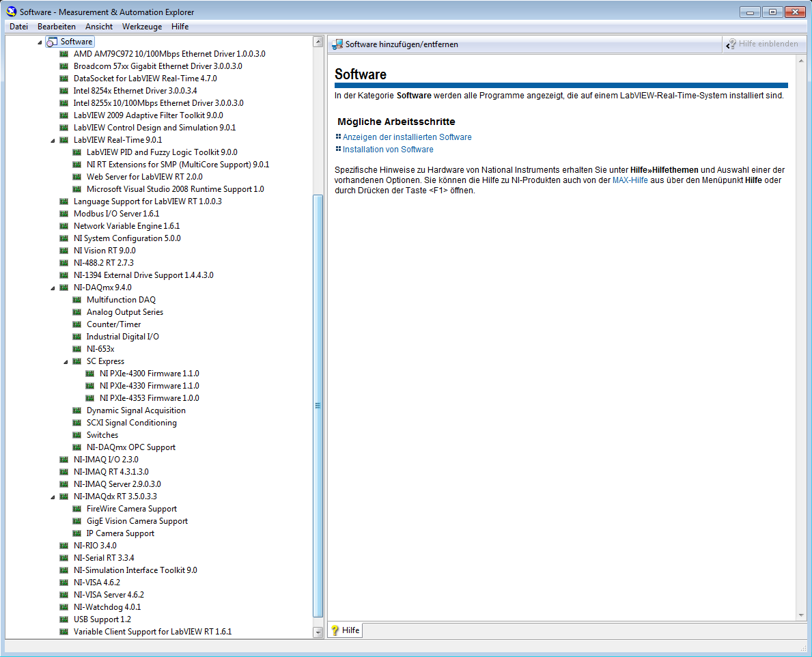
Task: Select NI-1394 External Drive Support entry
Action: (x=143, y=275)
